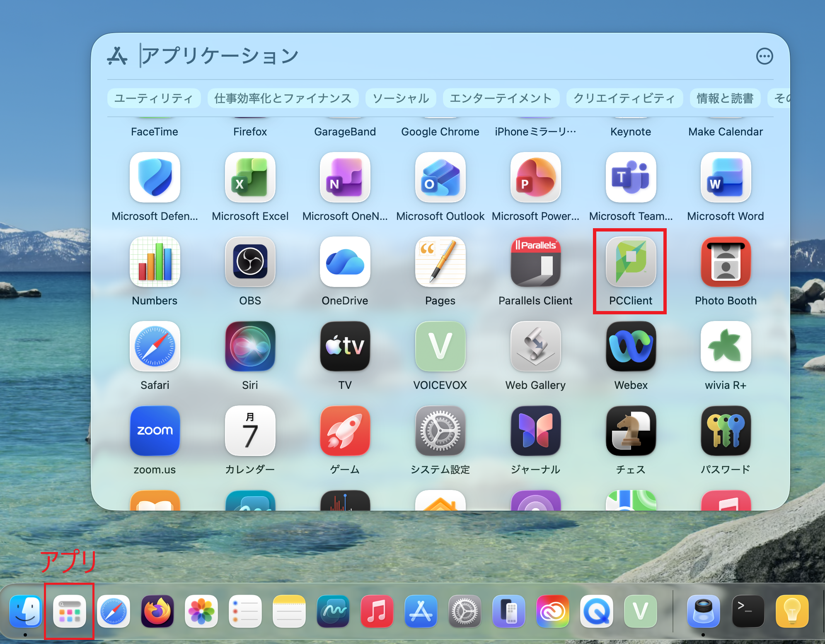Open zoom.us app
Viewport: 825px width, 644px height.
[x=155, y=431]
